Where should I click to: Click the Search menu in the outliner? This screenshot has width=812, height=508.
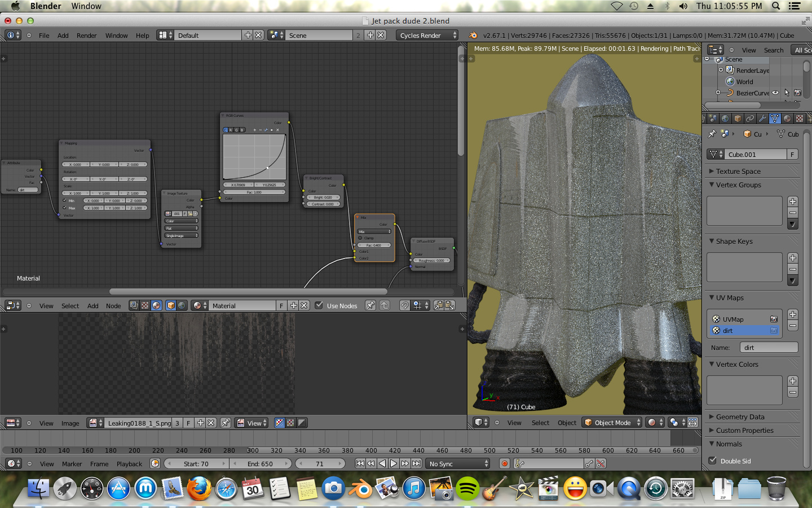click(774, 50)
